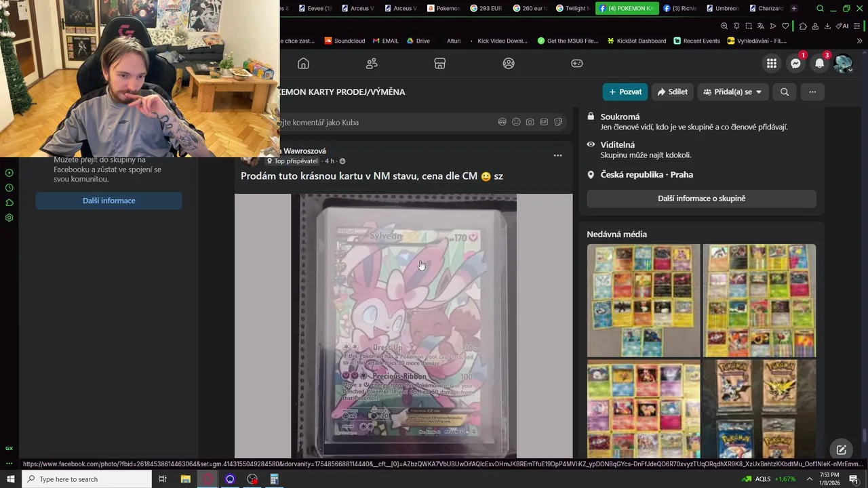Open Task View on the taskbar
Viewport: 868px width, 488px height.
coord(163,479)
